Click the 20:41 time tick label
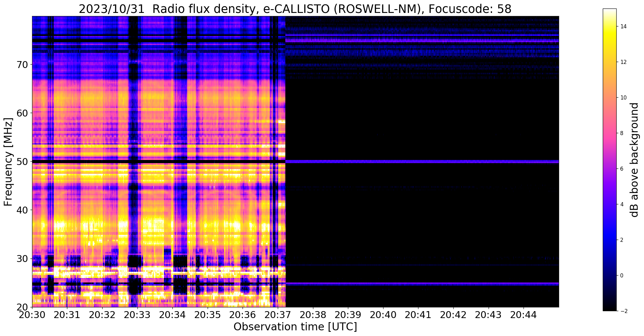The image size is (644, 336). click(418, 314)
